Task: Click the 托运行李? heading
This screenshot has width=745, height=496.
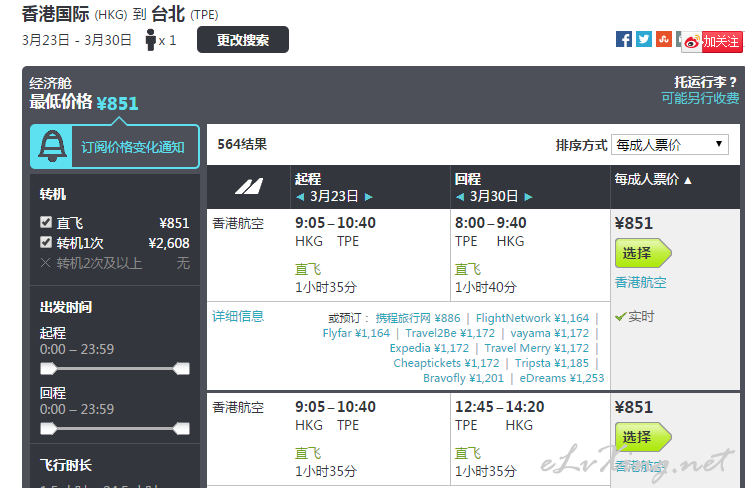Action: 706,82
